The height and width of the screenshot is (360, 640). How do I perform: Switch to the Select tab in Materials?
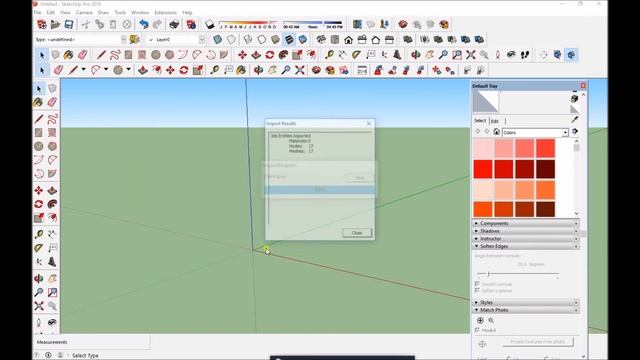pyautogui.click(x=480, y=121)
